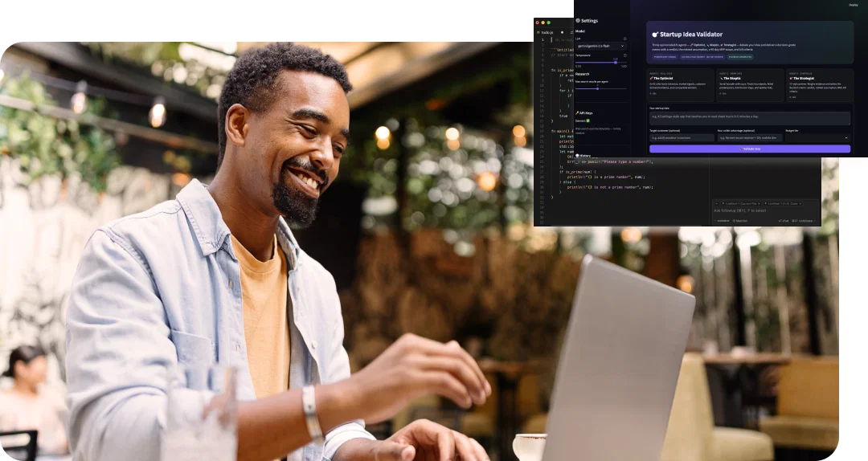Click the Deploy button at the top right
Image resolution: width=868 pixels, height=461 pixels.
click(853, 5)
